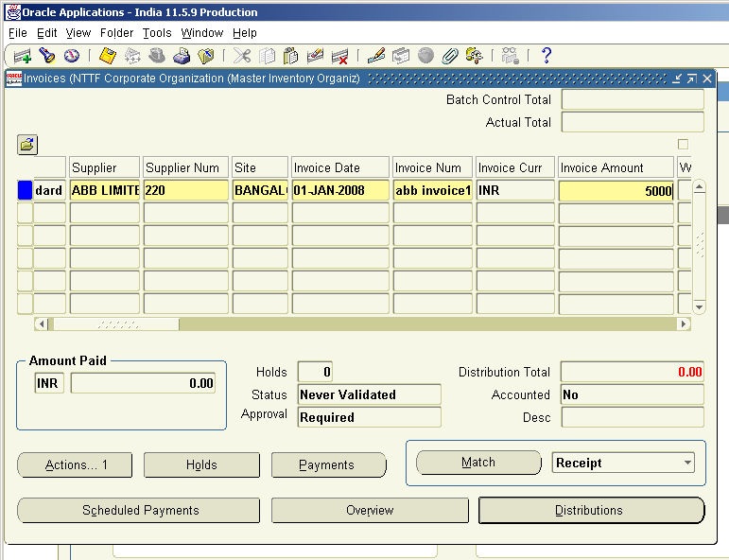Open the folder icon above the invoice grid
Screen dimensions: 729x560
tap(27, 145)
